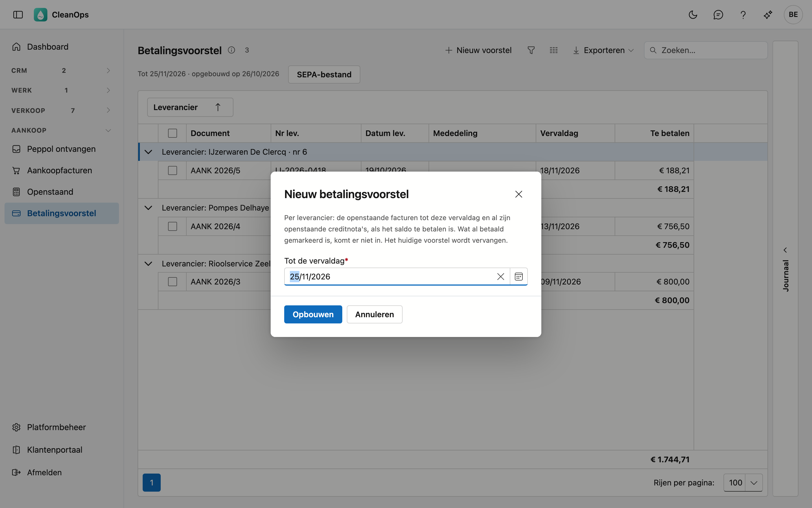Select Betalingsvoorstel in sidebar
Screen dimensions: 812x508
click(x=62, y=213)
